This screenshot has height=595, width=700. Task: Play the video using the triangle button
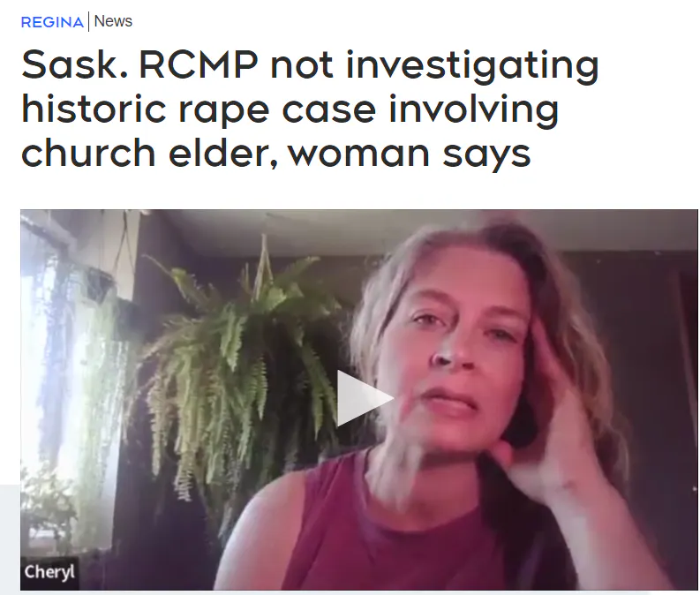pyautogui.click(x=365, y=398)
